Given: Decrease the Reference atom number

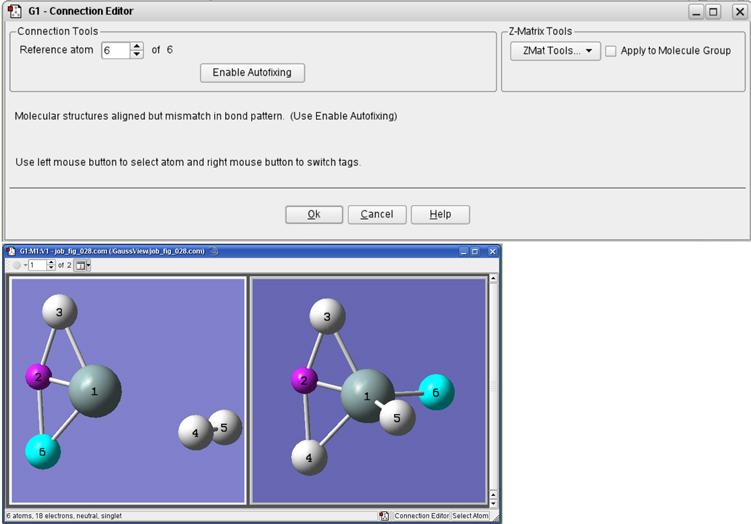Looking at the screenshot, I should coord(137,54).
